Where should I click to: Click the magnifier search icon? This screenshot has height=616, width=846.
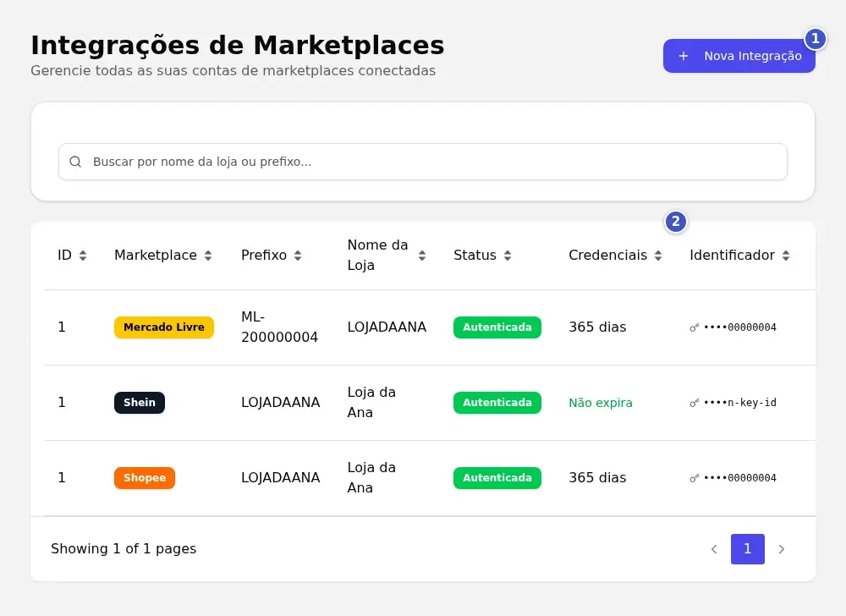pos(75,162)
